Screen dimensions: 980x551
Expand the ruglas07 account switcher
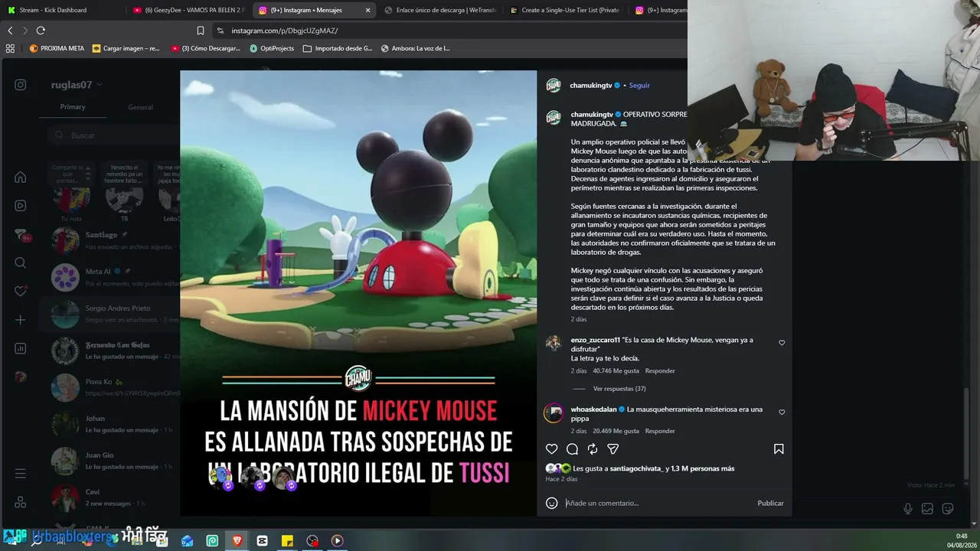point(77,85)
